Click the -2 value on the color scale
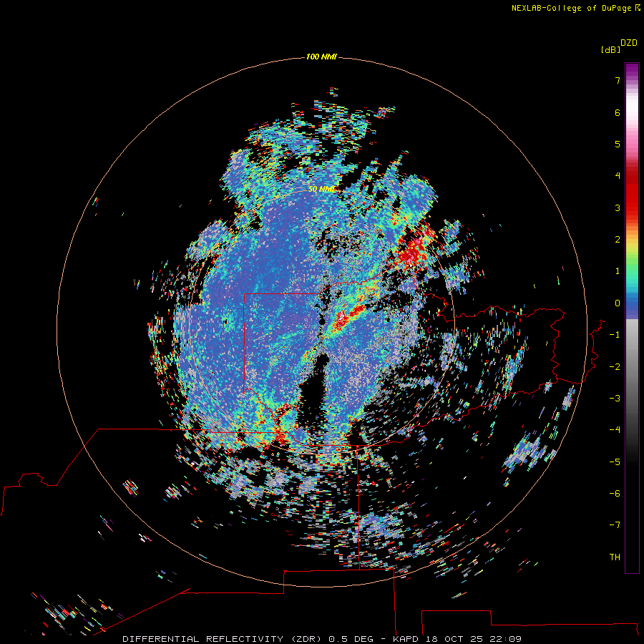 pos(615,367)
